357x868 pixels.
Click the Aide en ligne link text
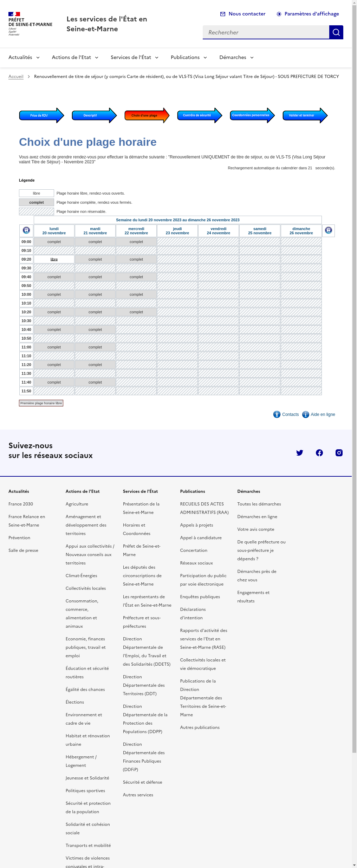coord(323,415)
